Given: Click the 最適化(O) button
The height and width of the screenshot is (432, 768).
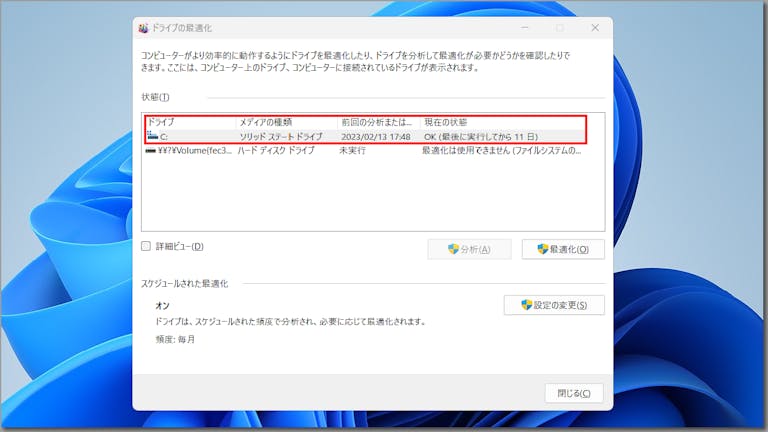Looking at the screenshot, I should pyautogui.click(x=563, y=249).
